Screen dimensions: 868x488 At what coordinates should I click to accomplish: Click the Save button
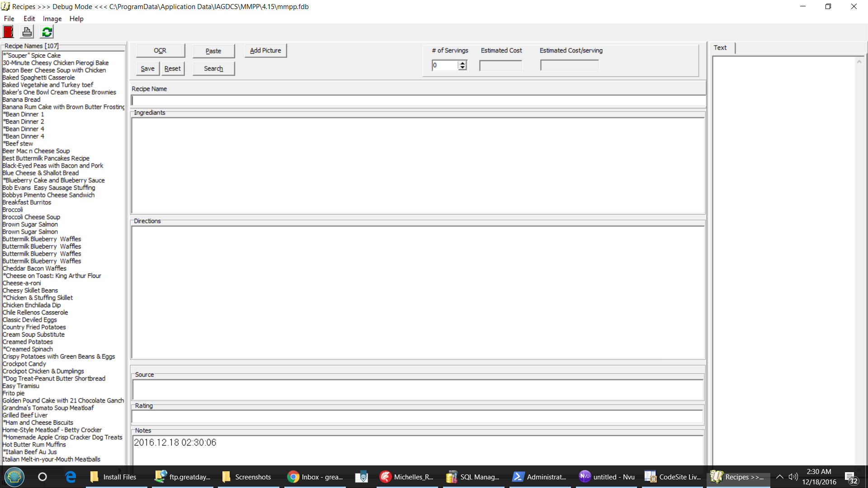coord(147,69)
